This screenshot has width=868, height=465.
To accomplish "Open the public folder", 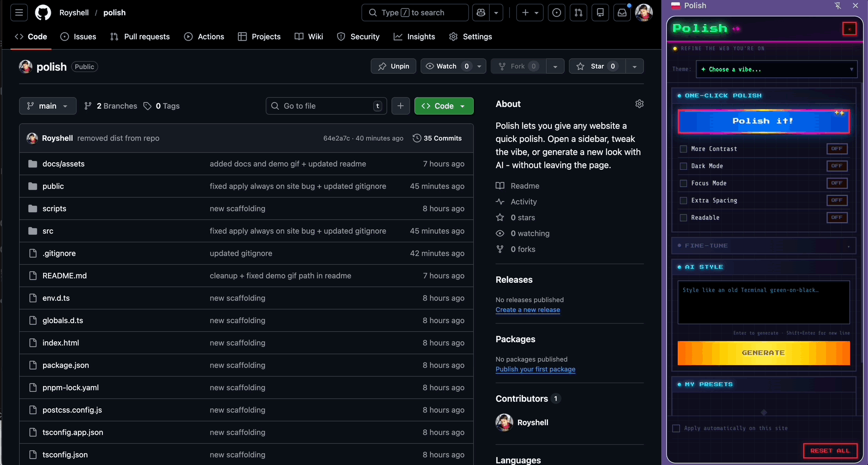I will tap(53, 186).
